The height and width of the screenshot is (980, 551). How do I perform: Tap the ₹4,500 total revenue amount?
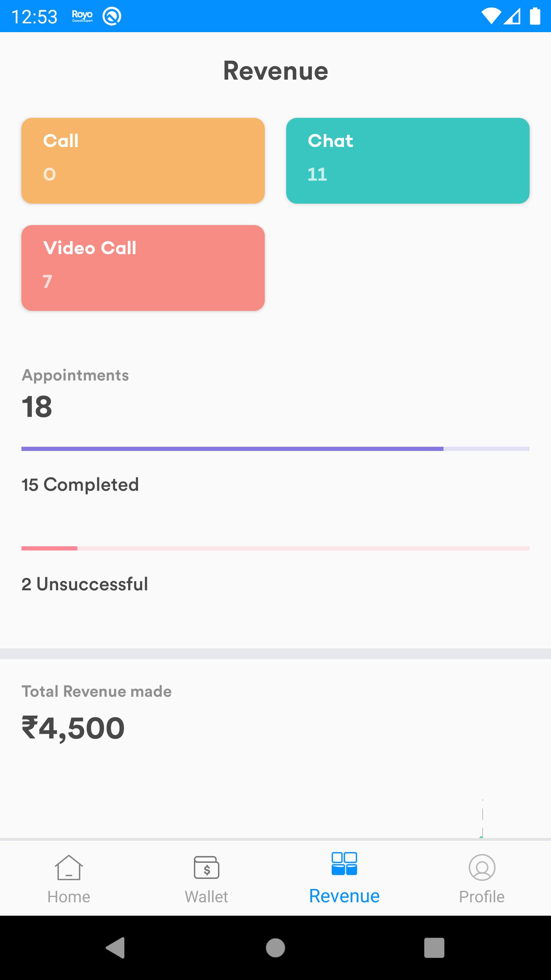pos(73,728)
